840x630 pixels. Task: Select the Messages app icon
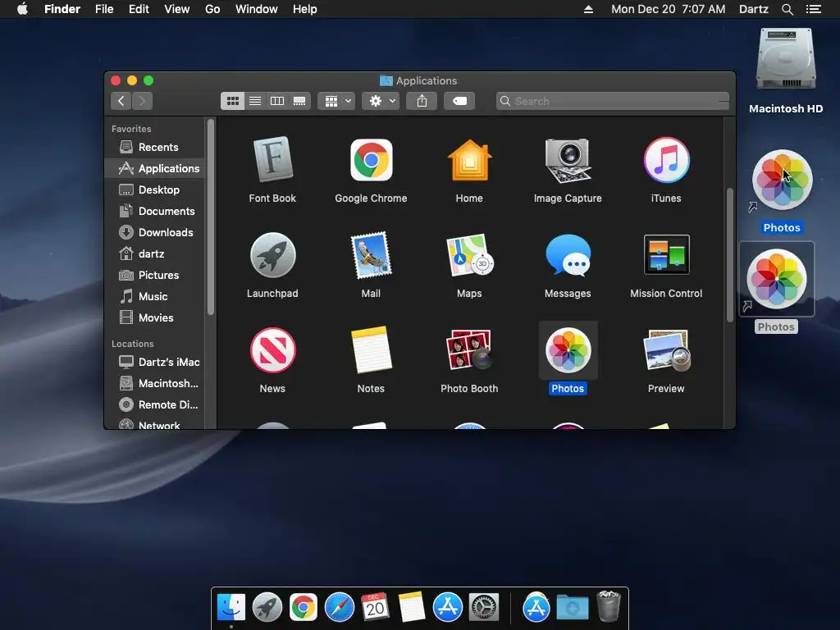(568, 255)
